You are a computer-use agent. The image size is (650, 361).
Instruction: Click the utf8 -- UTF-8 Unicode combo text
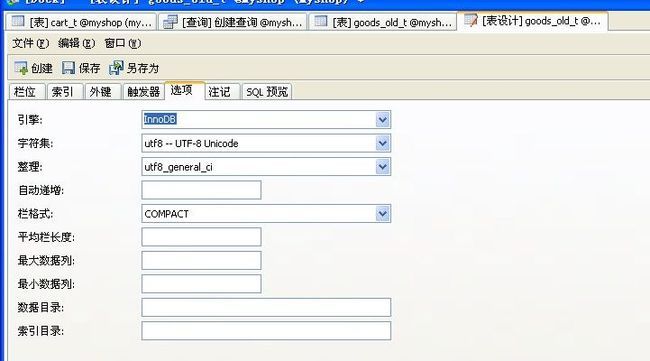(x=191, y=143)
